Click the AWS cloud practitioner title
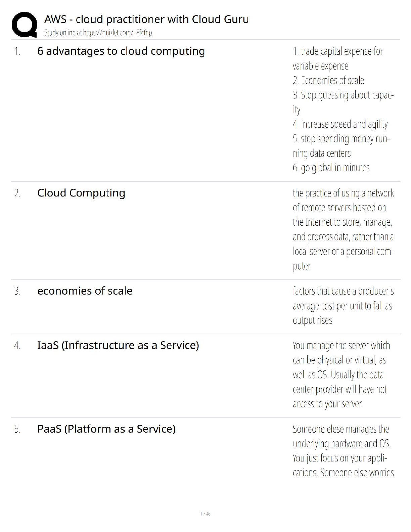 (146, 19)
